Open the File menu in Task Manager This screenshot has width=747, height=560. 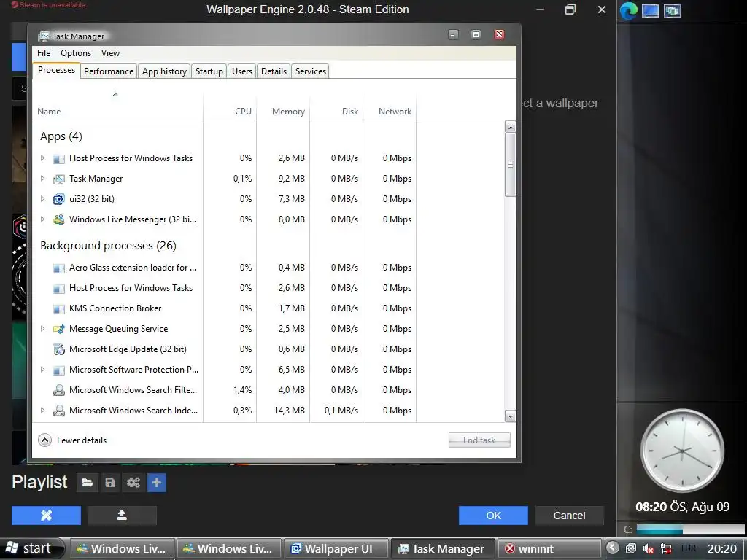pos(44,53)
